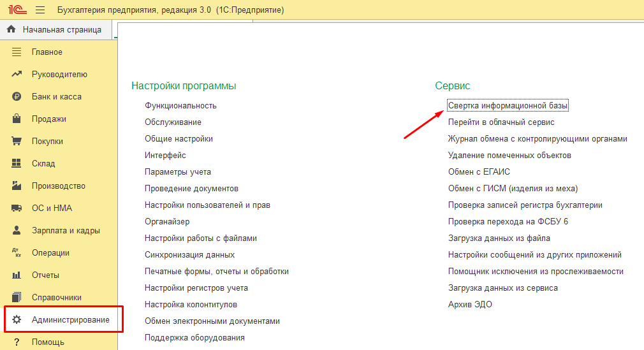Open Проверка перехода на ФСБУ 6
The image size is (644, 350).
[508, 221]
